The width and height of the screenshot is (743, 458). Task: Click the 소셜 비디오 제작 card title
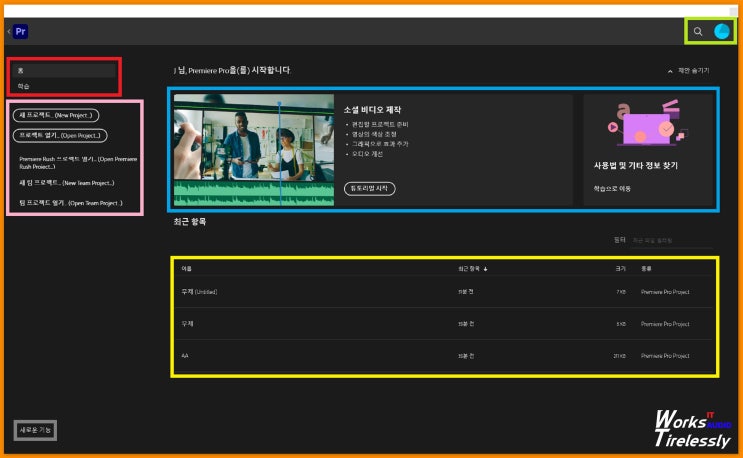(x=372, y=110)
